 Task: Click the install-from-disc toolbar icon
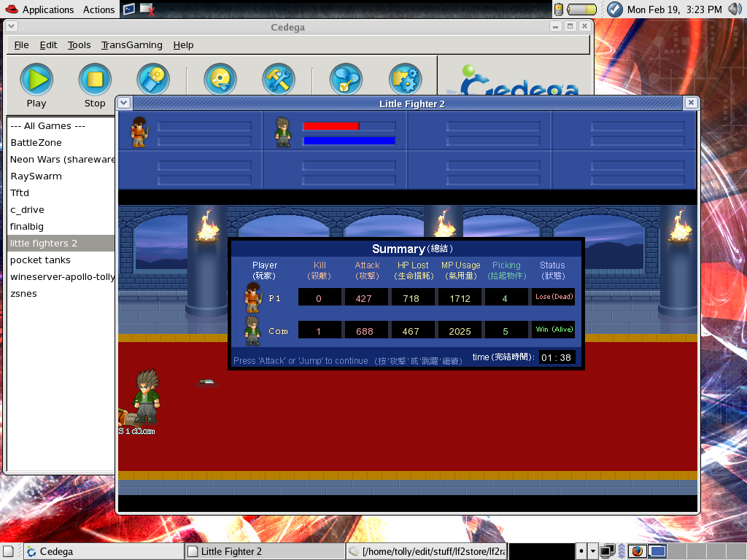[220, 79]
